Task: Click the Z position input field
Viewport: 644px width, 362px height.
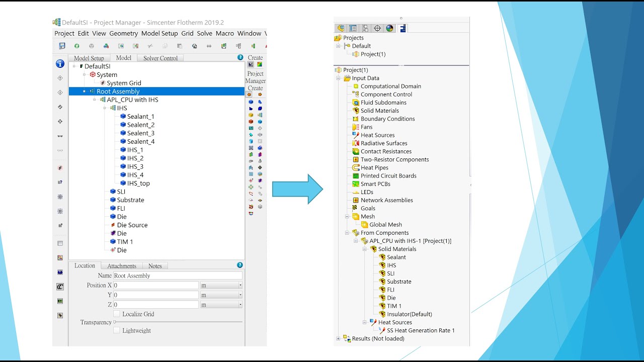Action: (156, 304)
